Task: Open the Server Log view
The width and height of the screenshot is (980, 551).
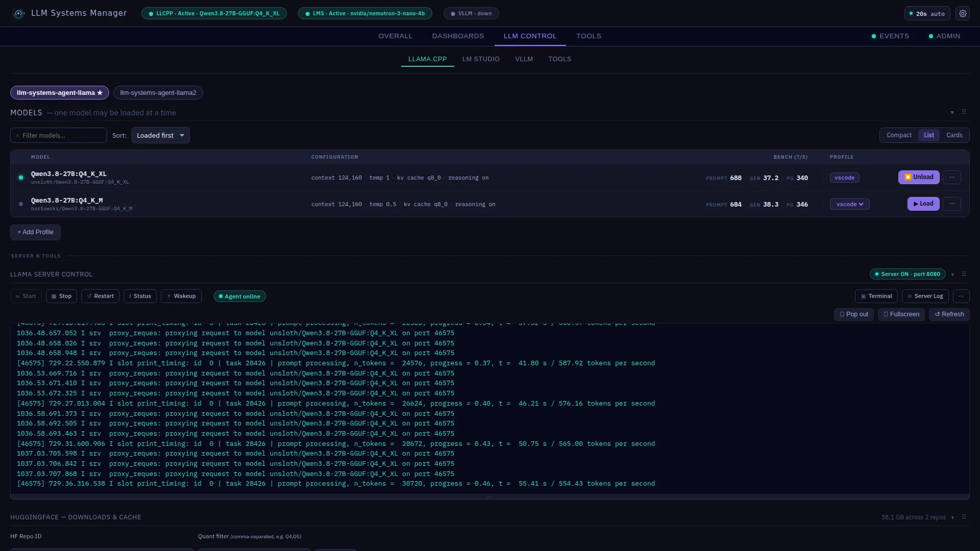Action: click(925, 296)
